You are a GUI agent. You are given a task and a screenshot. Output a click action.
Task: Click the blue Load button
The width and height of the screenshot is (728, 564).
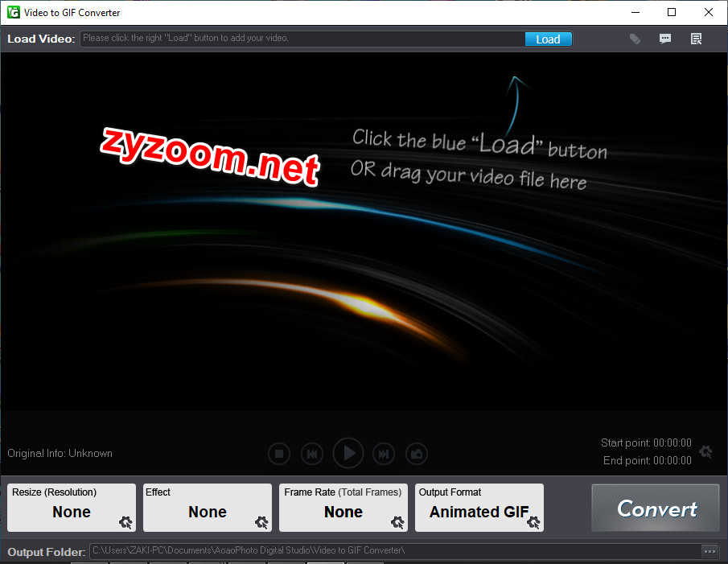pos(548,39)
